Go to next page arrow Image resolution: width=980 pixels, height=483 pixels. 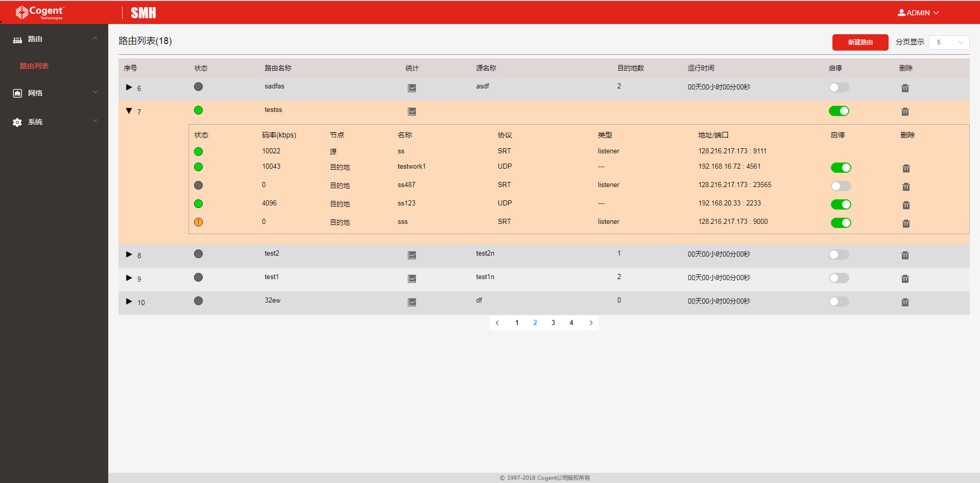click(591, 323)
